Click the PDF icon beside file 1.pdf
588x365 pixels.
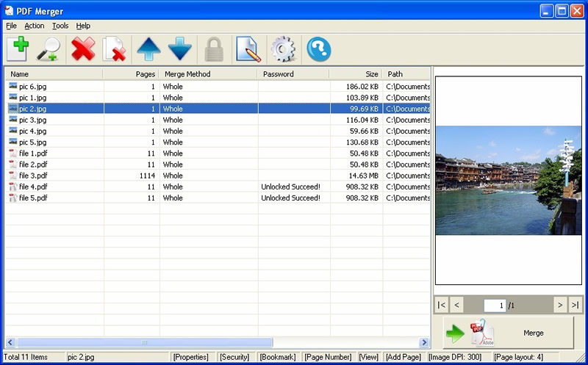tap(13, 153)
